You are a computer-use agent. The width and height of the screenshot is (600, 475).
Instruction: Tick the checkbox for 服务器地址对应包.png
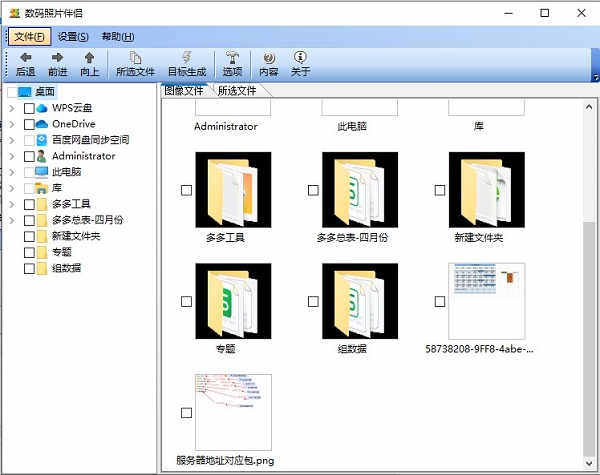(x=186, y=412)
